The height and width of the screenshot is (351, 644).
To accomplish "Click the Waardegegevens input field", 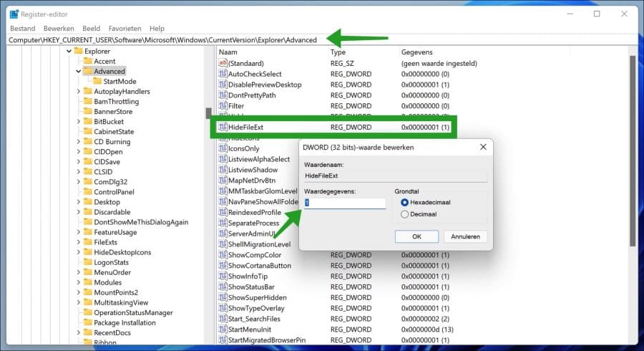I will [345, 203].
